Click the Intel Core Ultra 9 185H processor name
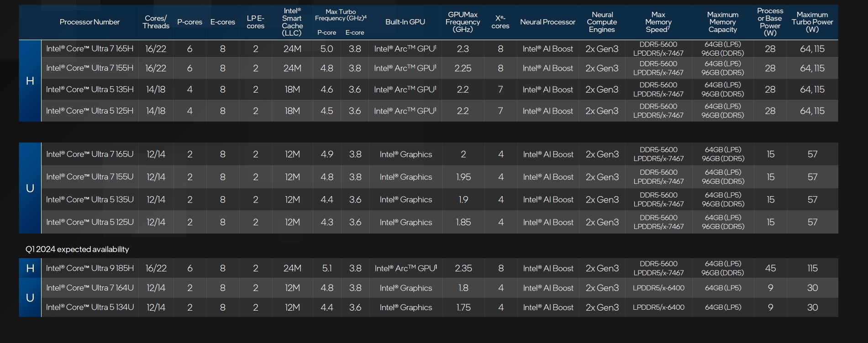Image resolution: width=868 pixels, height=343 pixels. pyautogui.click(x=89, y=268)
